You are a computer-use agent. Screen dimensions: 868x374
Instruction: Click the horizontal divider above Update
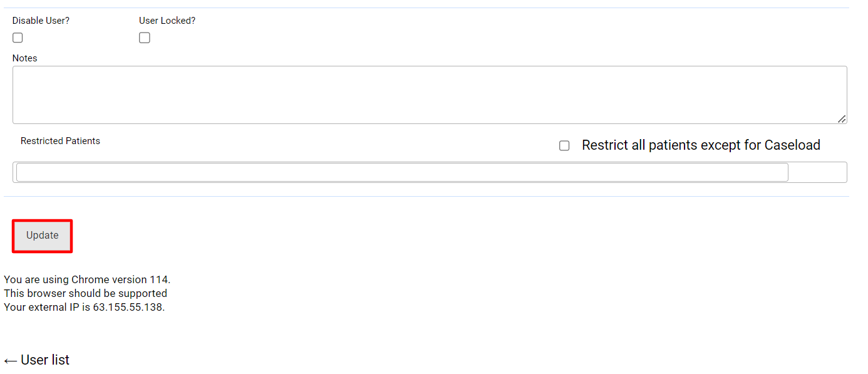[426, 197]
